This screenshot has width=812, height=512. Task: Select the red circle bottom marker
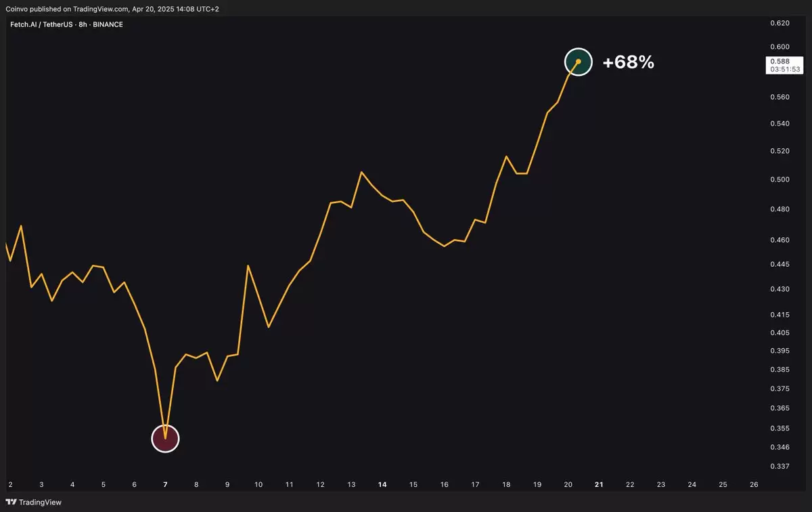(165, 438)
